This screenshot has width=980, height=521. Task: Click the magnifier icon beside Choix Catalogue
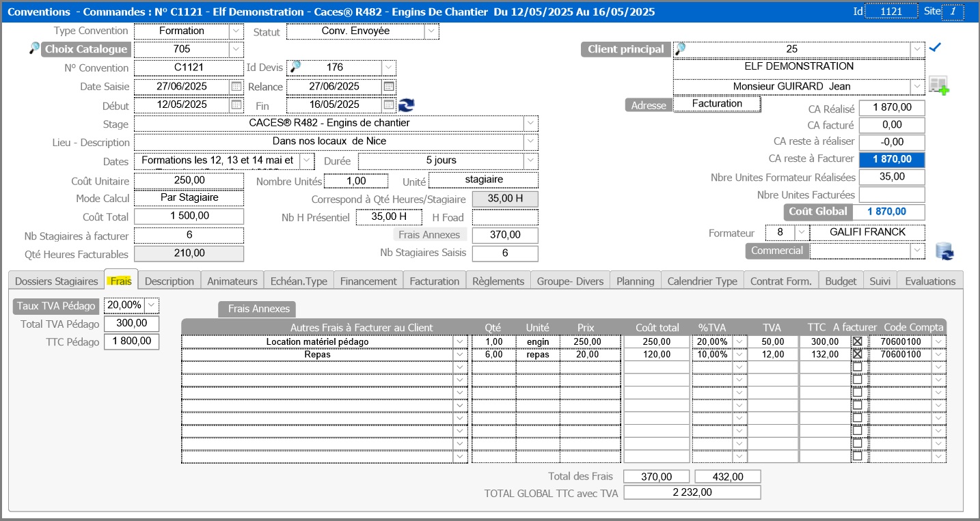34,48
